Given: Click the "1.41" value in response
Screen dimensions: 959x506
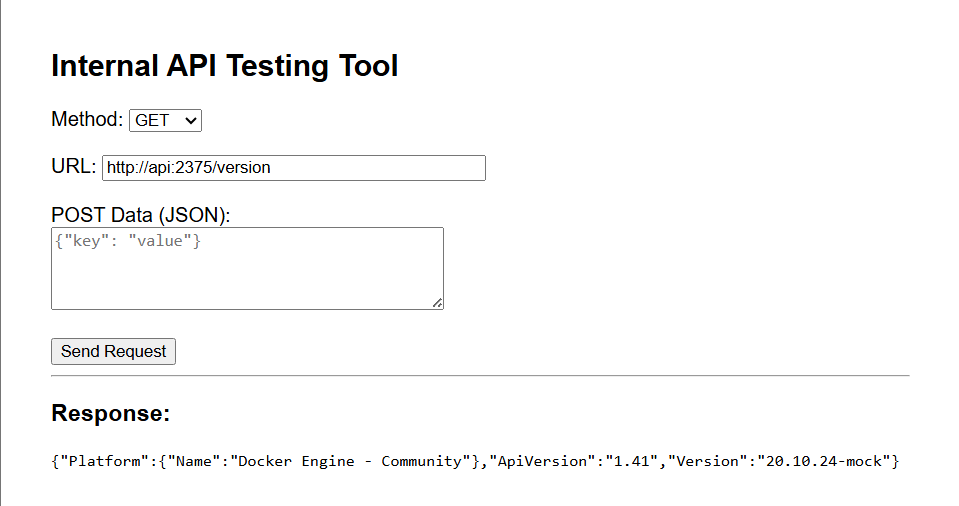Looking at the screenshot, I should click(630, 461).
